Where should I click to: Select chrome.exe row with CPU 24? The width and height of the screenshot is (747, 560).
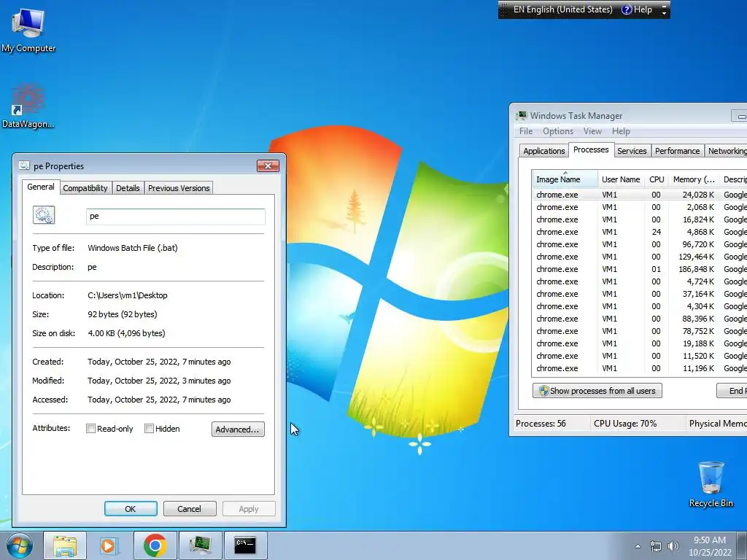point(639,232)
